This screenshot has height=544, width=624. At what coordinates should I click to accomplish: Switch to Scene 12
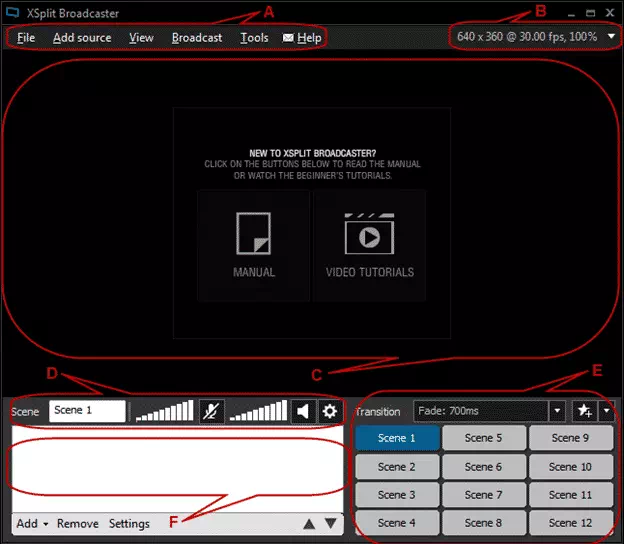coord(571,523)
